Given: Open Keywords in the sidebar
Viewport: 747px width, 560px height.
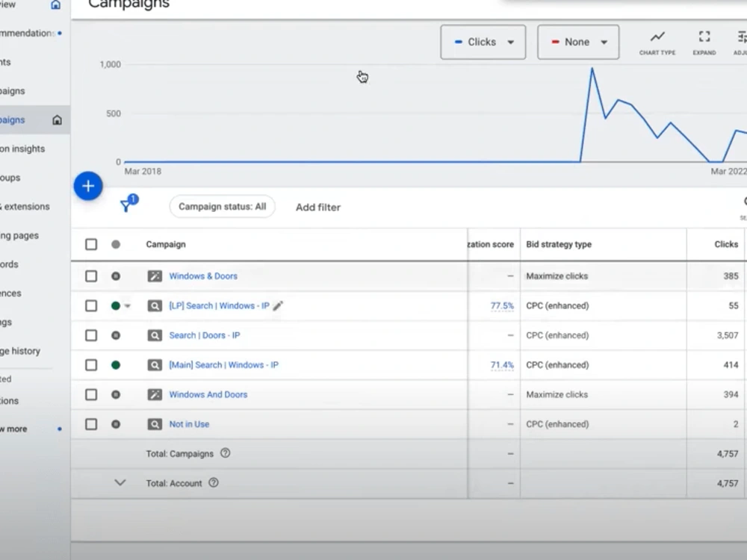Looking at the screenshot, I should (x=9, y=264).
